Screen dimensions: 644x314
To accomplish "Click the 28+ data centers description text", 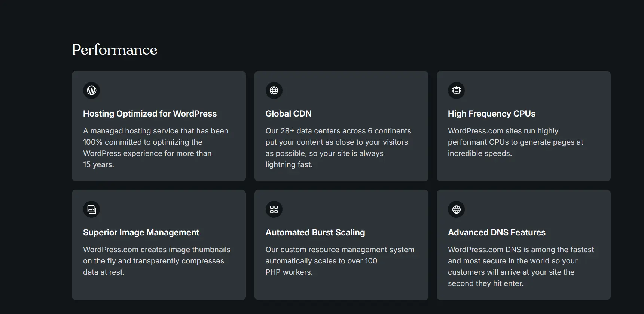I will pos(338,148).
